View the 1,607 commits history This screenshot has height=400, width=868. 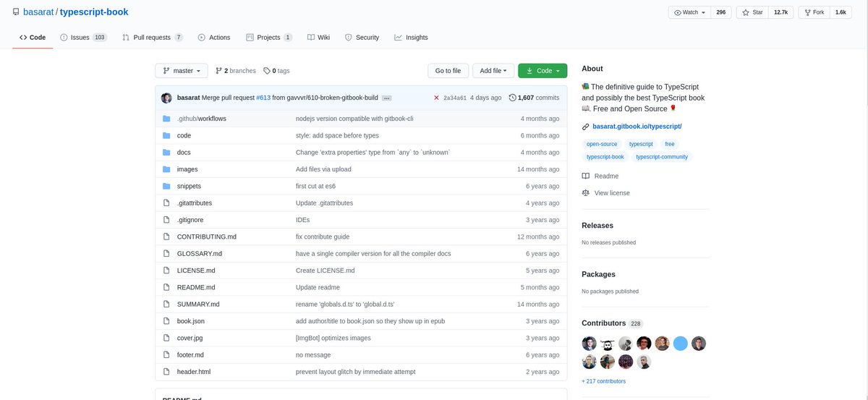tap(534, 98)
